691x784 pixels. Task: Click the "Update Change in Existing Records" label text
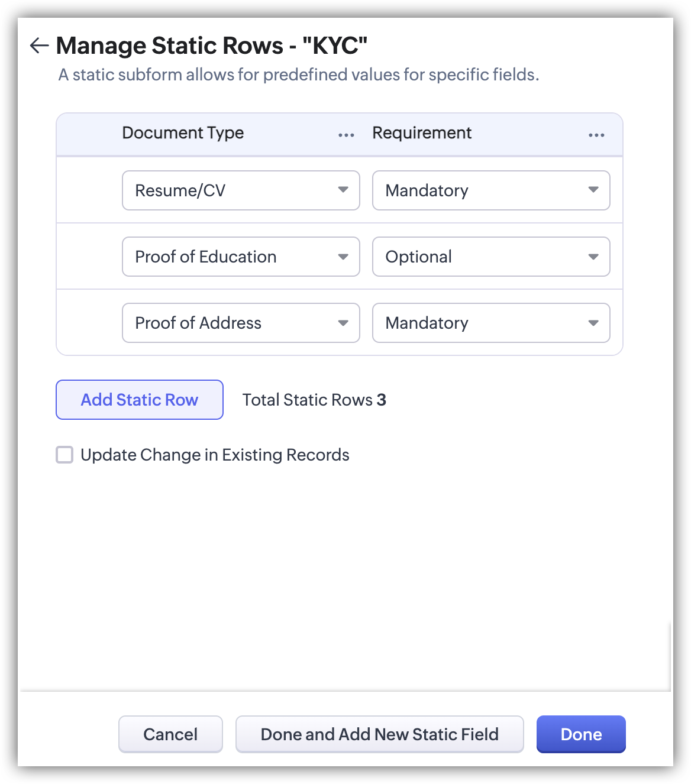coord(215,455)
